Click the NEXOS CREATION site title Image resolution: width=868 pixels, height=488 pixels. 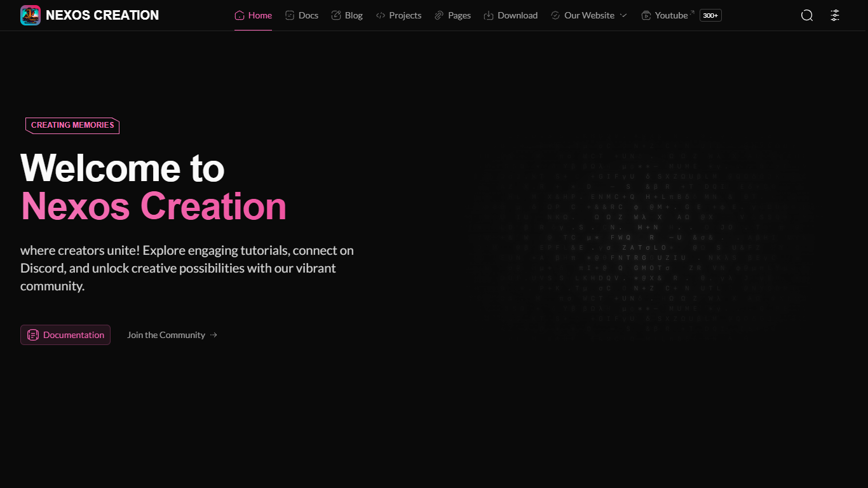[x=102, y=15]
